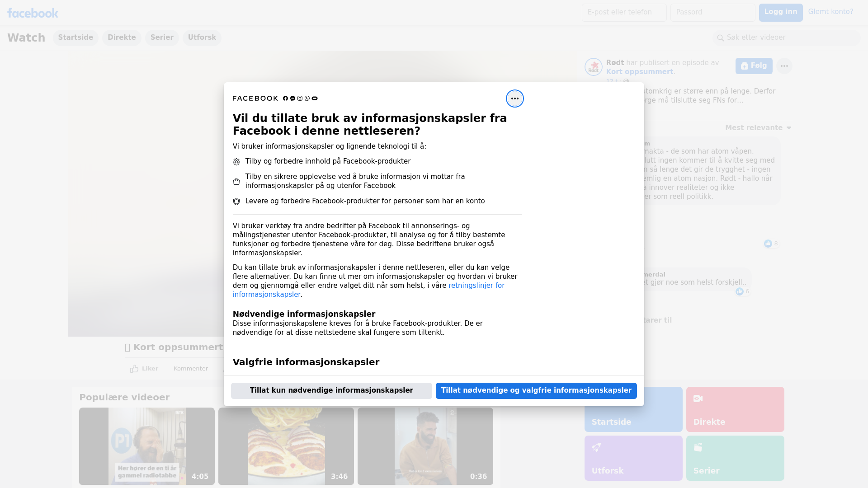Click the Watch heading
The width and height of the screenshot is (868, 488).
(26, 38)
